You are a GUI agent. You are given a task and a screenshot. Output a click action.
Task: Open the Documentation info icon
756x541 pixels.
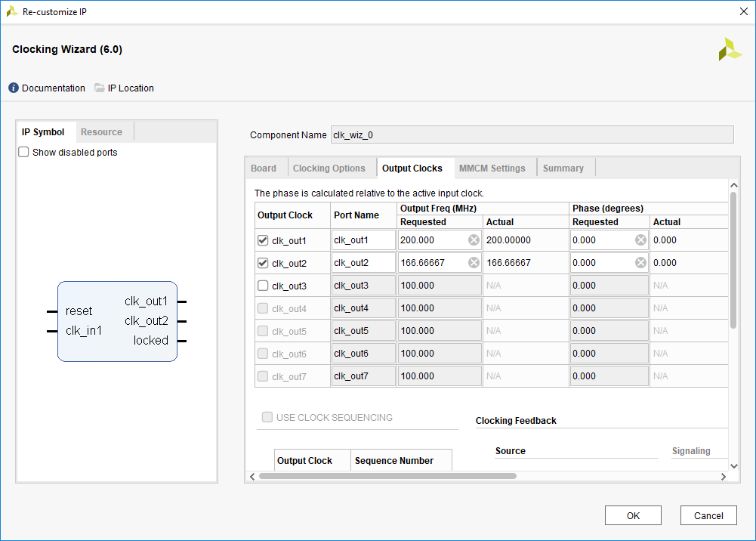click(x=14, y=88)
